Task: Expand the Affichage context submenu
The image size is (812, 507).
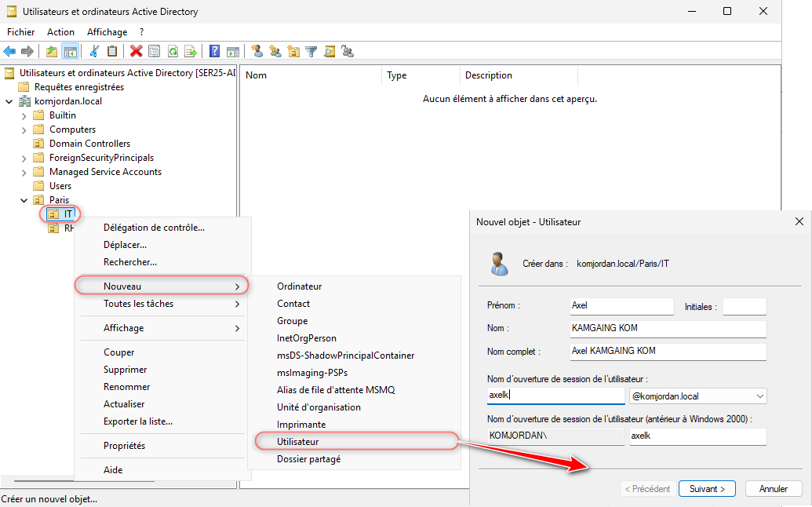Action: pos(163,328)
